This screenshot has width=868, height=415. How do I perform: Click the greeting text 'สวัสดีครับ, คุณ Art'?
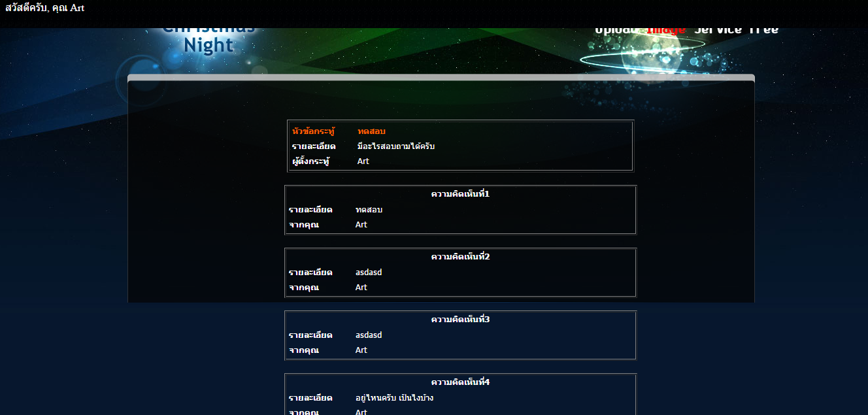point(44,8)
